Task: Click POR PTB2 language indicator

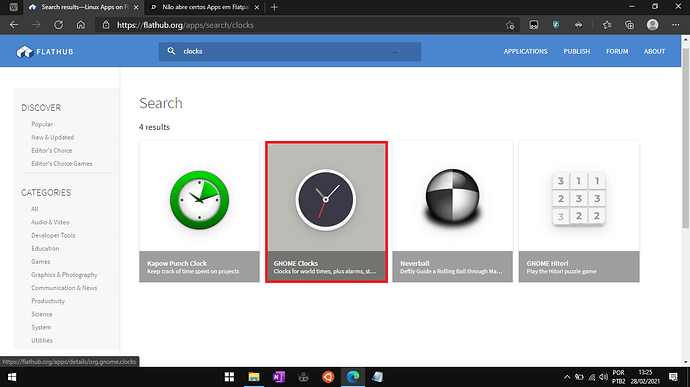Action: coord(618,377)
